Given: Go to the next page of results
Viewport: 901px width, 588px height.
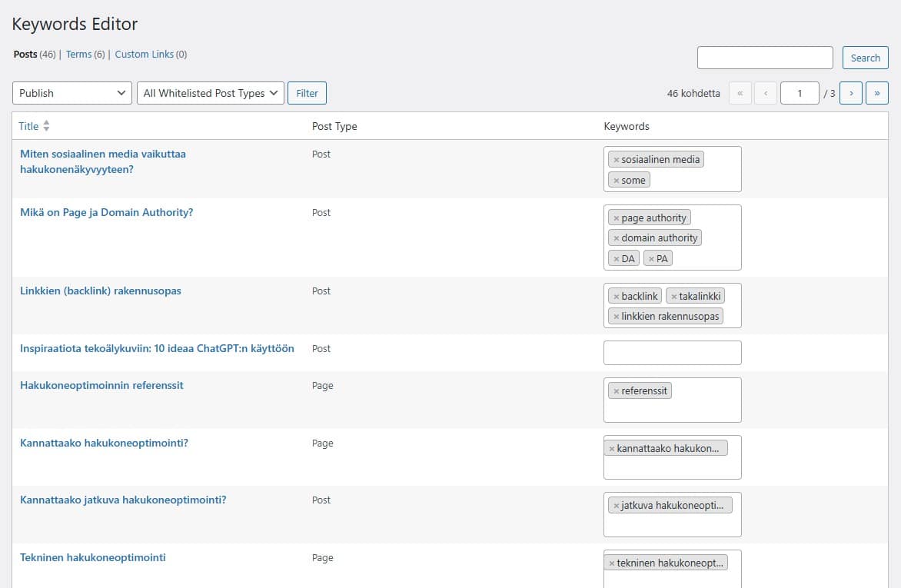Looking at the screenshot, I should click(850, 93).
